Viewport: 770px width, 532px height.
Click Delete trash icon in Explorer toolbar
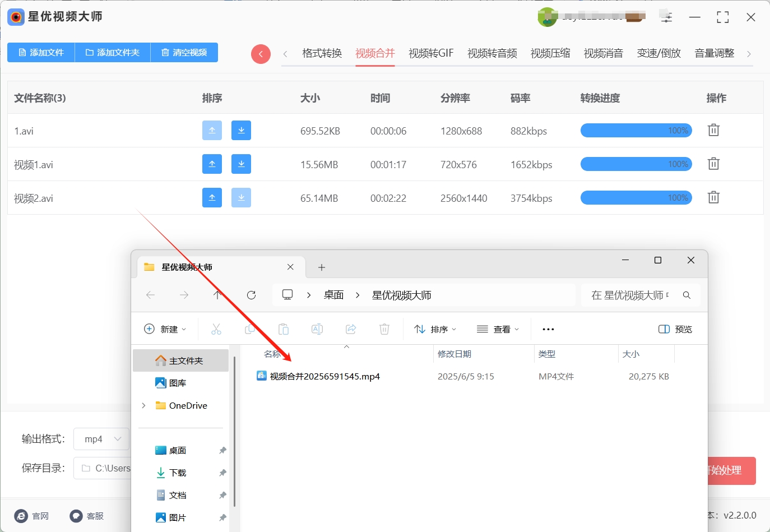tap(384, 329)
